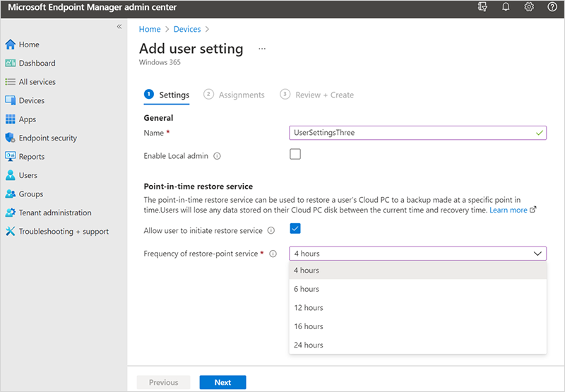The width and height of the screenshot is (565, 392).
Task: Click the help question mark icon
Action: (x=552, y=7)
